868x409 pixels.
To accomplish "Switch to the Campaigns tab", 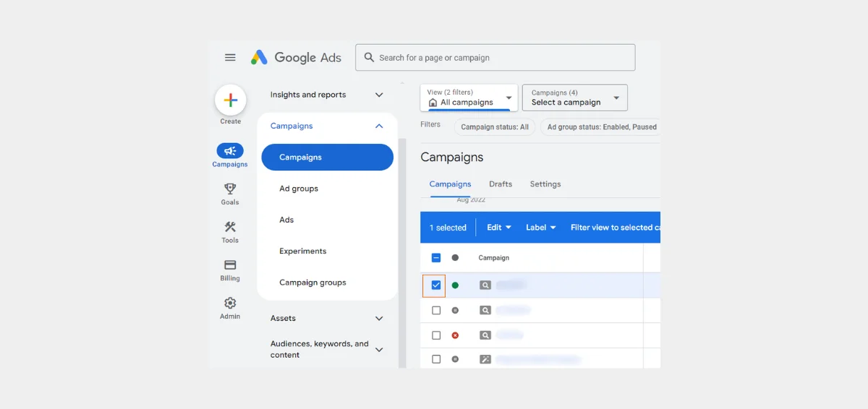I will click(x=450, y=184).
